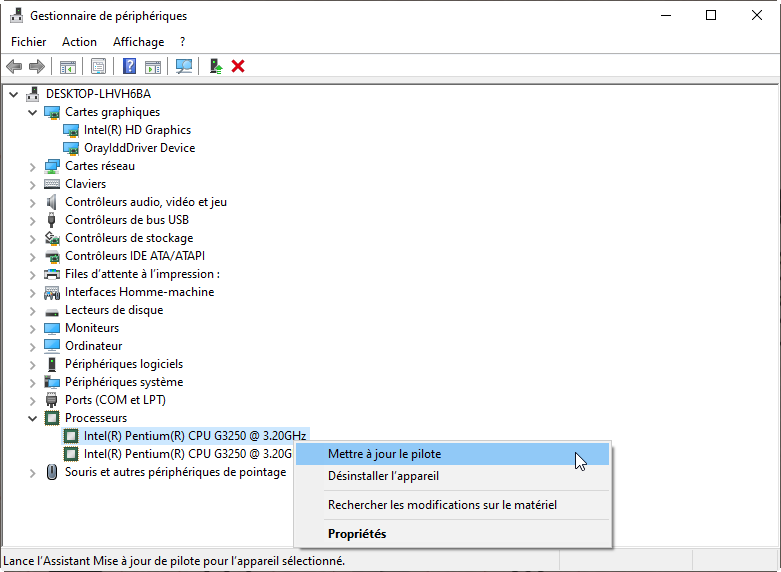Choose Rechercher les modifications sur le matériel
This screenshot has width=781, height=572.
click(x=452, y=505)
